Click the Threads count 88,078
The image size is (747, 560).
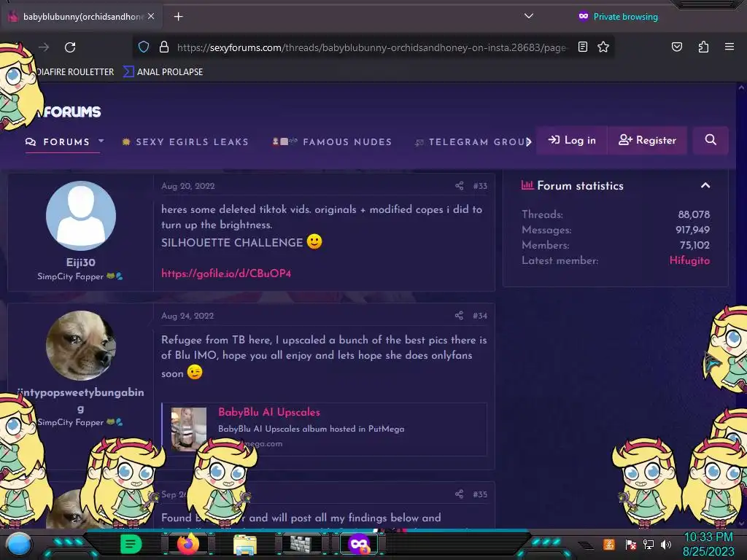pos(694,215)
